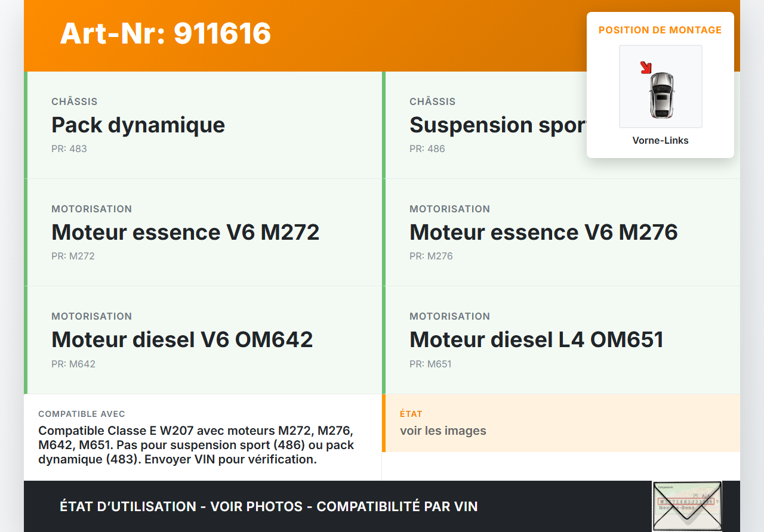Select Moteur diesel L4 OM651 entry
764x532 pixels.
[537, 339]
